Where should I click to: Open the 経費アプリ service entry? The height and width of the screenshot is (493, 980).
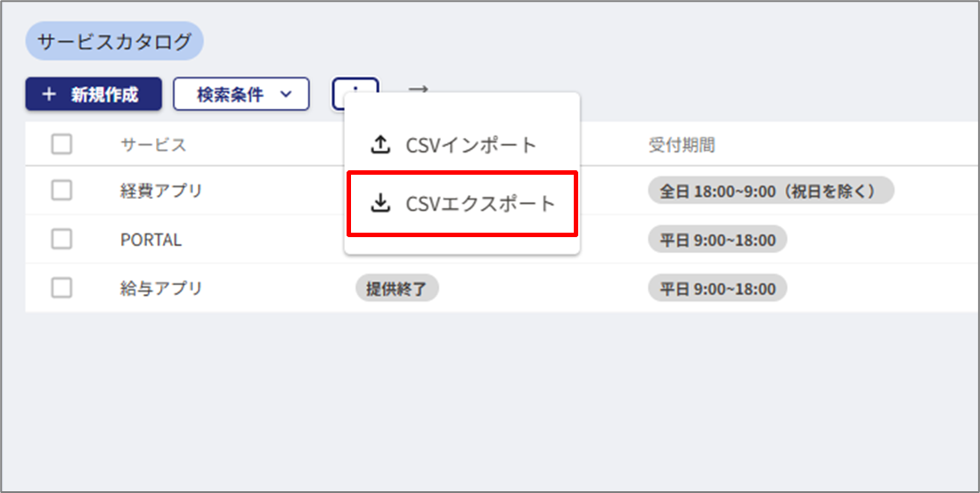coord(161,191)
